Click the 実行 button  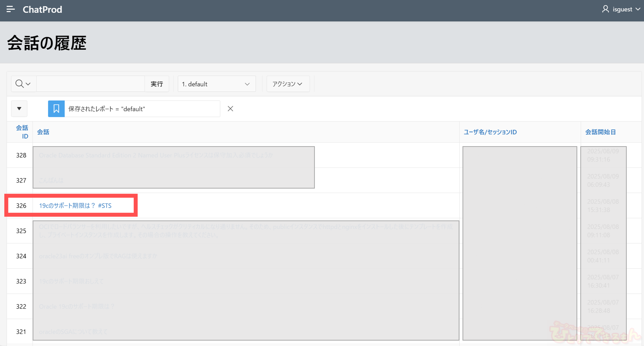pyautogui.click(x=157, y=84)
